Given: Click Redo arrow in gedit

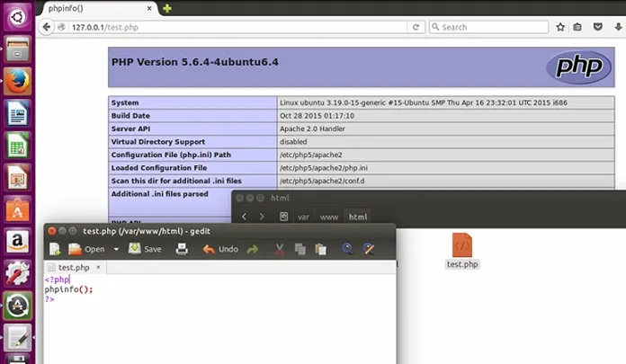Looking at the screenshot, I should tap(253, 250).
